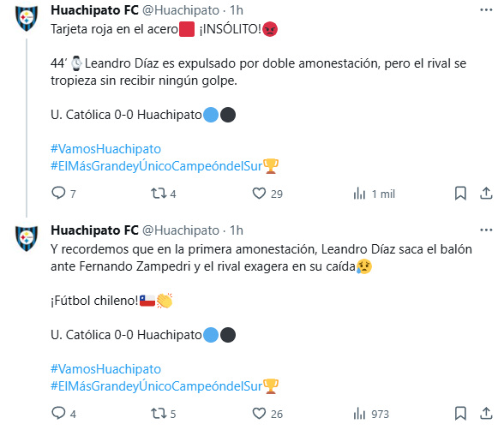Open #VamosHuachipato hashtag in second tweet
This screenshot has height=430, width=504.
(x=105, y=369)
